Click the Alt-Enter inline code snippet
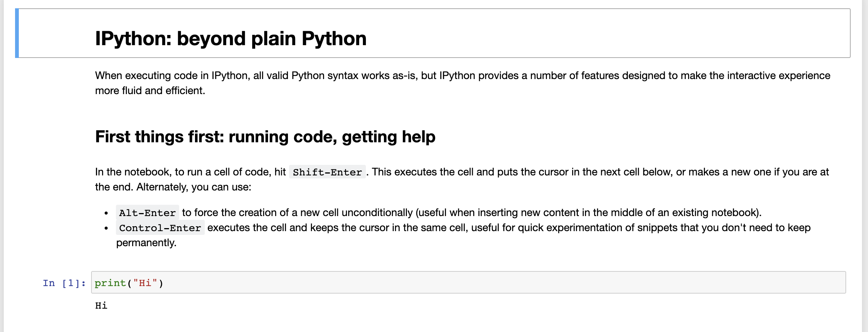 pyautogui.click(x=148, y=213)
